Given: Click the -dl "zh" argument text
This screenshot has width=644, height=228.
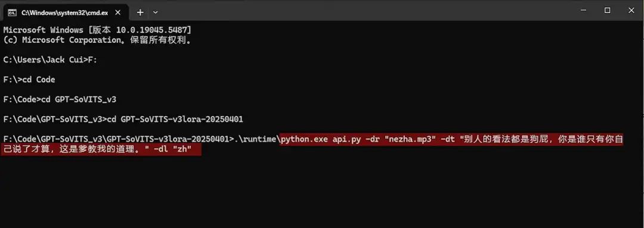Looking at the screenshot, I should [174, 149].
